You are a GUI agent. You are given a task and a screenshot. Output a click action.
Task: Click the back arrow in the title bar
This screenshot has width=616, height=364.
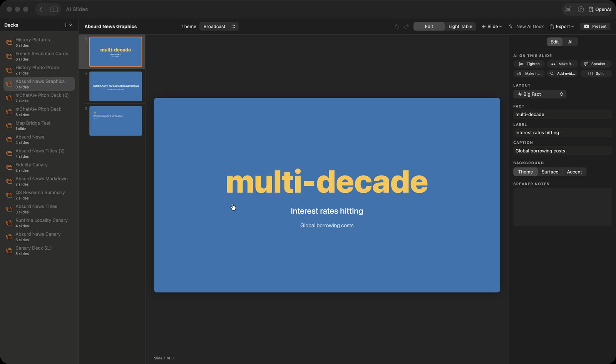click(41, 9)
